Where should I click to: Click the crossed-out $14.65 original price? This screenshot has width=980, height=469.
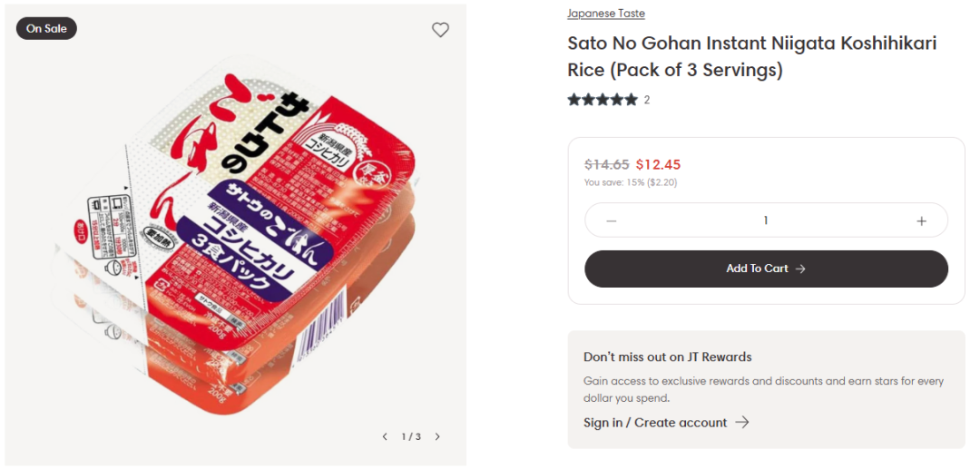tap(607, 164)
